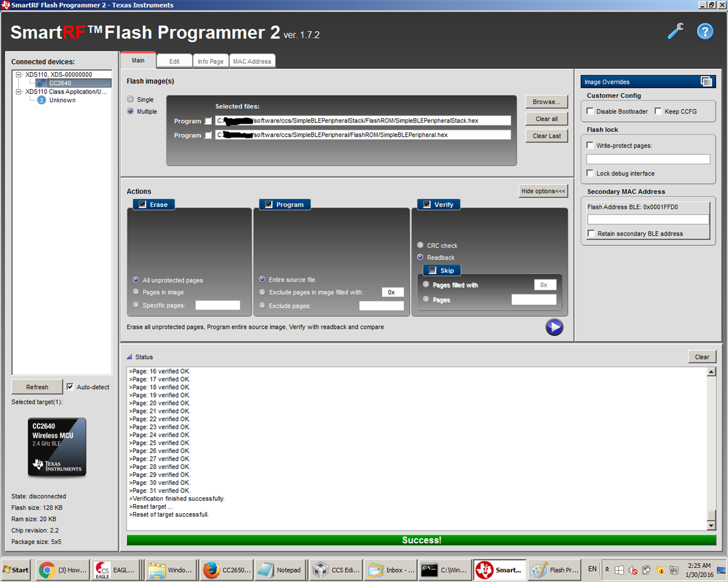Image resolution: width=728 pixels, height=582 pixels.
Task: Collapse the Status panel triangle
Action: coord(130,357)
